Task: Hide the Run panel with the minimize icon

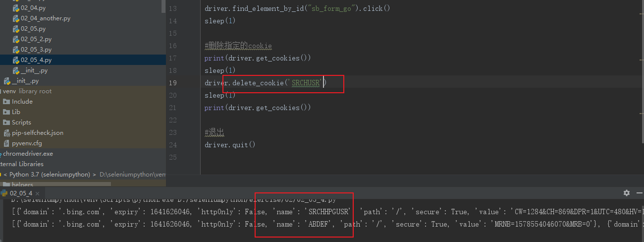Action: click(639, 193)
